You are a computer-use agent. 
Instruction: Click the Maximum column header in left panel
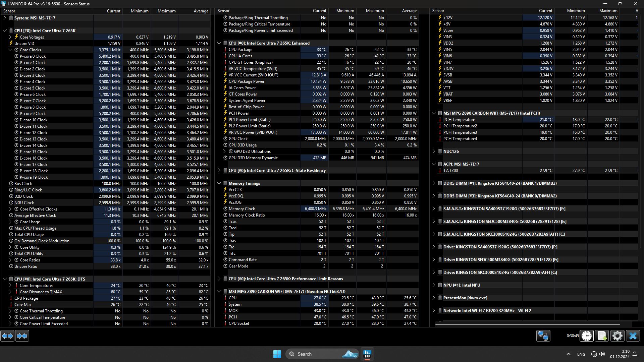pos(166,11)
